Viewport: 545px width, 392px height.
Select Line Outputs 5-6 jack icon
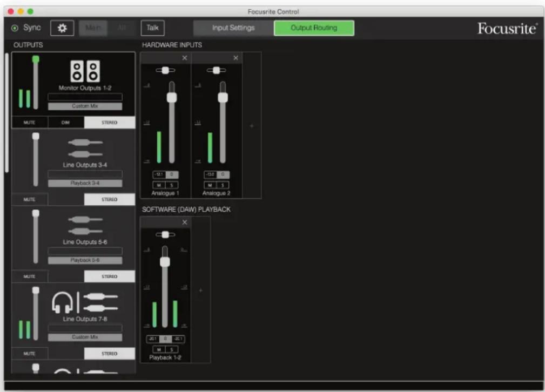85,225
